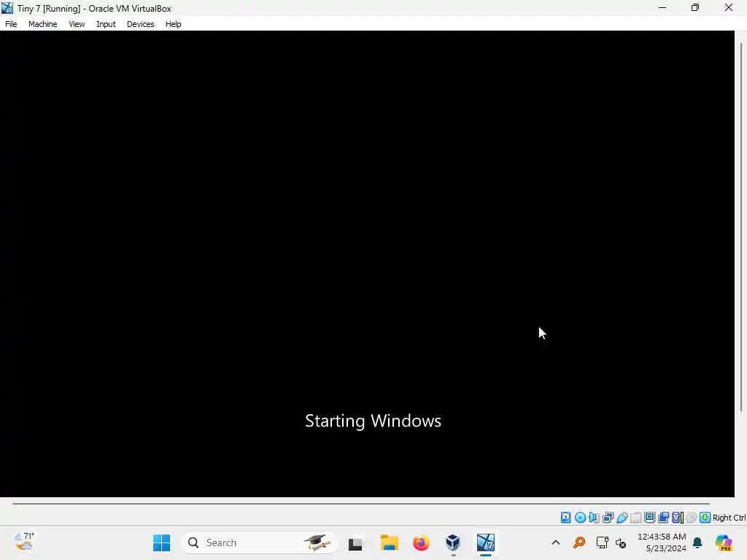Click the virtualization CPU status icon

point(678,518)
